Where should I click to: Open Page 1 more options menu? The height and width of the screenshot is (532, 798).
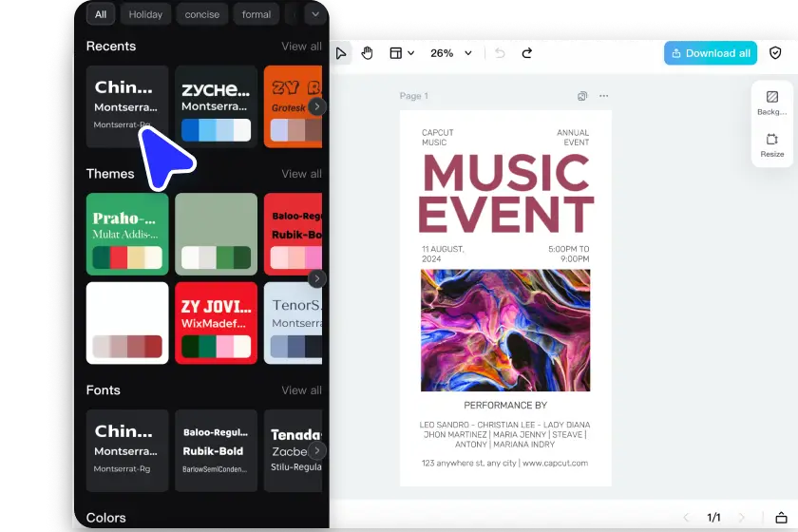(x=603, y=96)
